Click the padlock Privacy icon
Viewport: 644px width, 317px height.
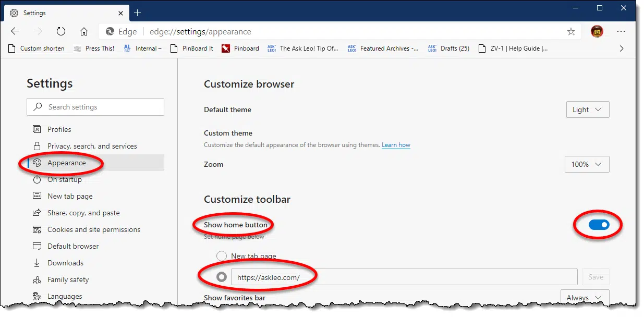click(37, 146)
